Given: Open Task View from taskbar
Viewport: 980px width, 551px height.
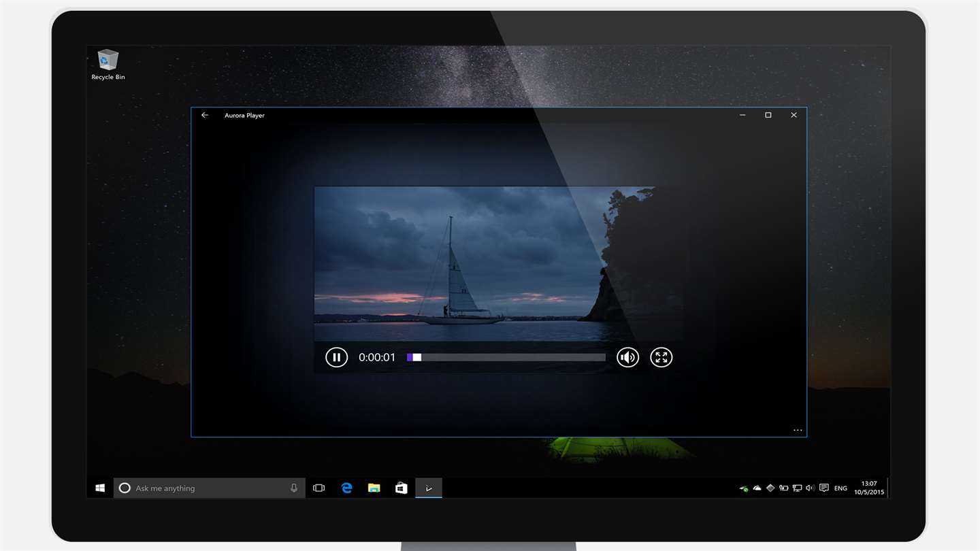Looking at the screenshot, I should pyautogui.click(x=318, y=488).
